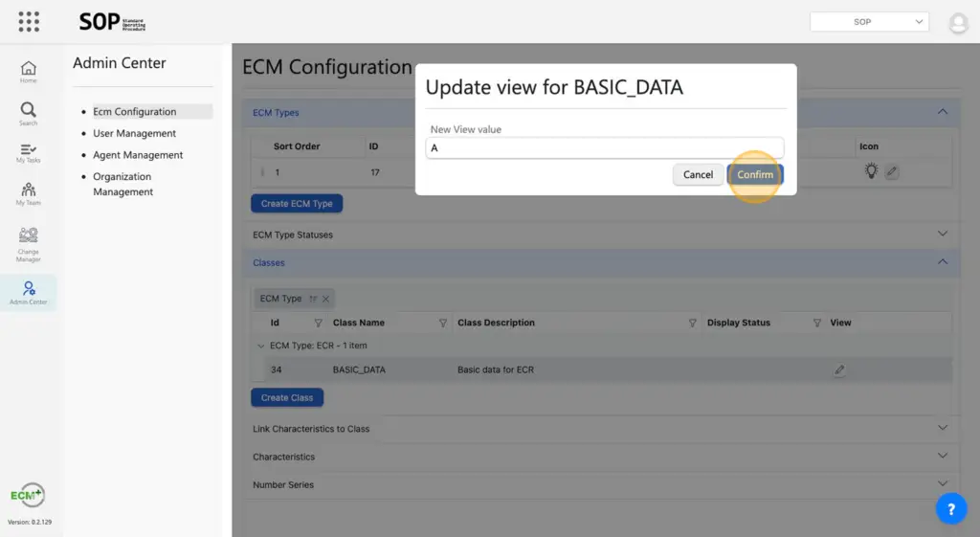Click the user profile avatar
The width and height of the screenshot is (980, 537).
click(958, 23)
